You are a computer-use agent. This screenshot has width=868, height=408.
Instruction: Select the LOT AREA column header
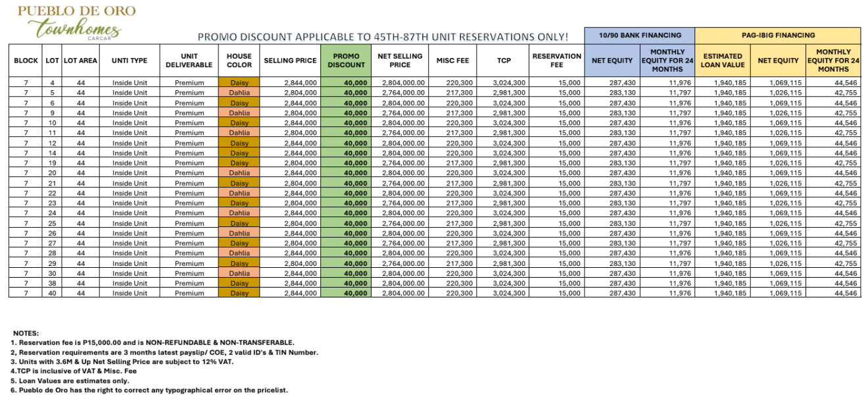click(x=80, y=61)
